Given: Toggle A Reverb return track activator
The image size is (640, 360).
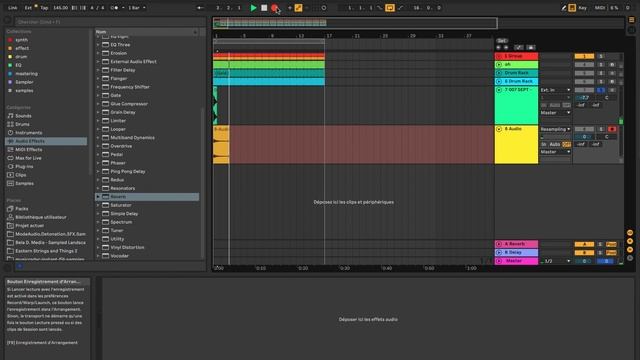Looking at the screenshot, I should (584, 244).
